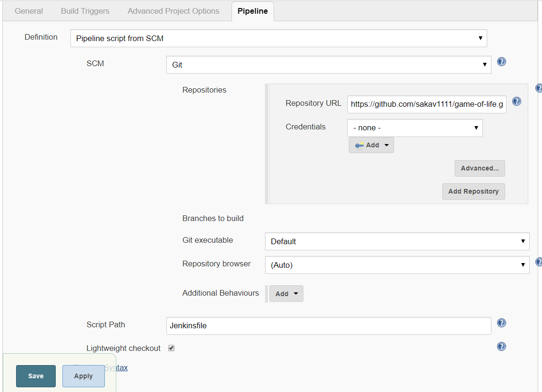Open the Repository browser dropdown

[x=397, y=265]
